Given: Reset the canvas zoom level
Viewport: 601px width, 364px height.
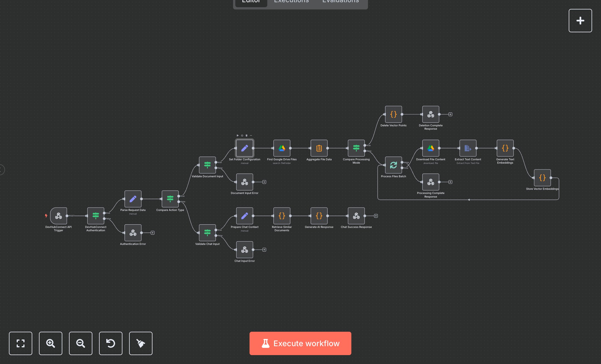Looking at the screenshot, I should [111, 343].
